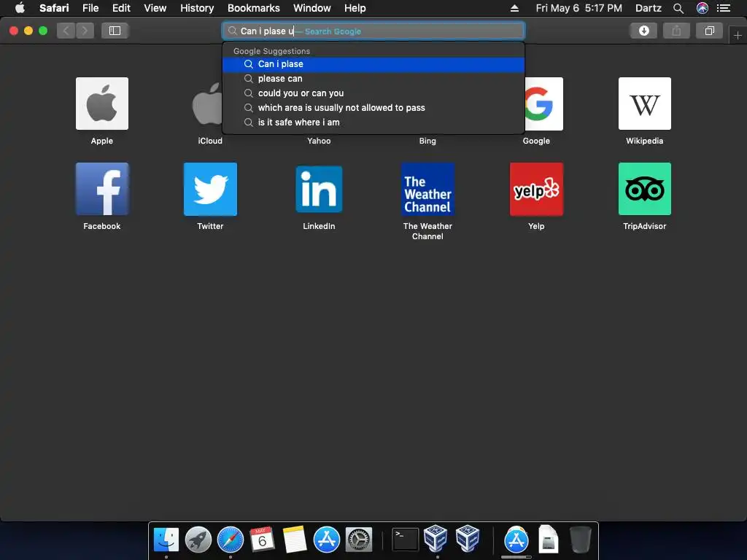Select suggestion 'is it safe where i am'
This screenshot has height=560, width=747.
click(373, 122)
